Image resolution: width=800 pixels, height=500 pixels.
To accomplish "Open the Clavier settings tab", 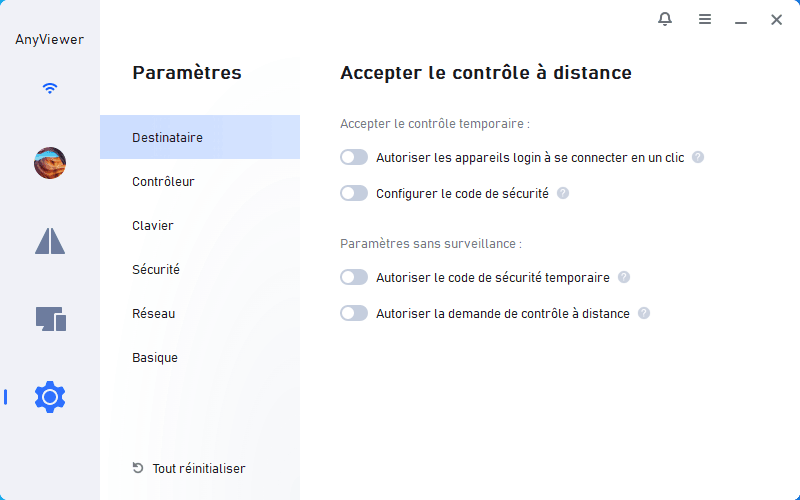I will [x=153, y=226].
